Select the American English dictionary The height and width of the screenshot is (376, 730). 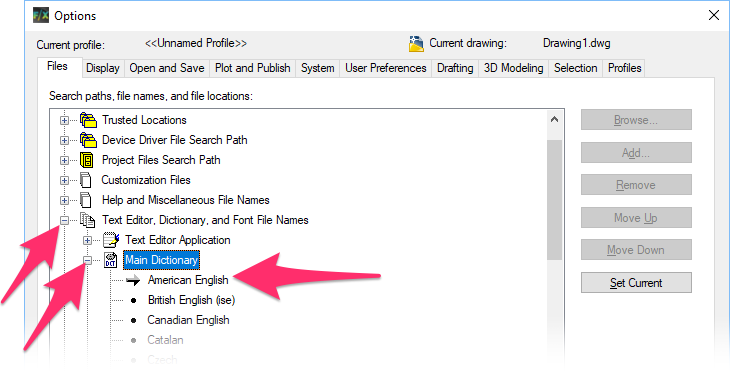tap(188, 280)
